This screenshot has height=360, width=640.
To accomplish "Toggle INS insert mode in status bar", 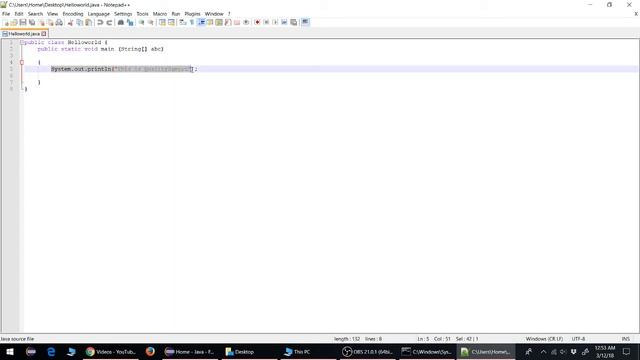I will click(x=625, y=339).
